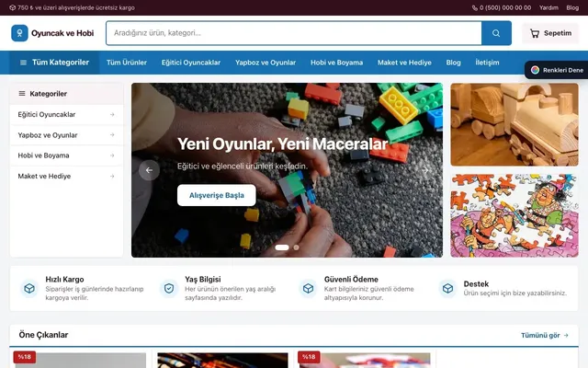
Task: Click the Yapboz ve Oyunlar sidebar text
Action: click(x=48, y=135)
